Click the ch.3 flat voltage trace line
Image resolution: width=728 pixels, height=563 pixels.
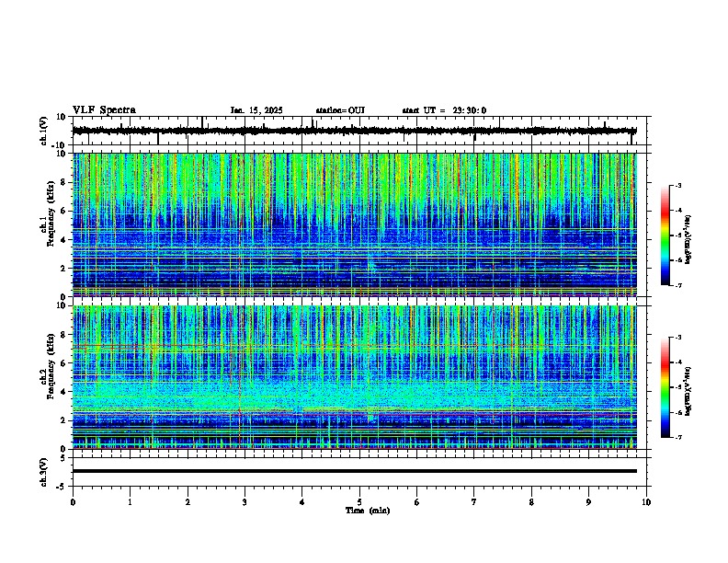pyautogui.click(x=354, y=471)
